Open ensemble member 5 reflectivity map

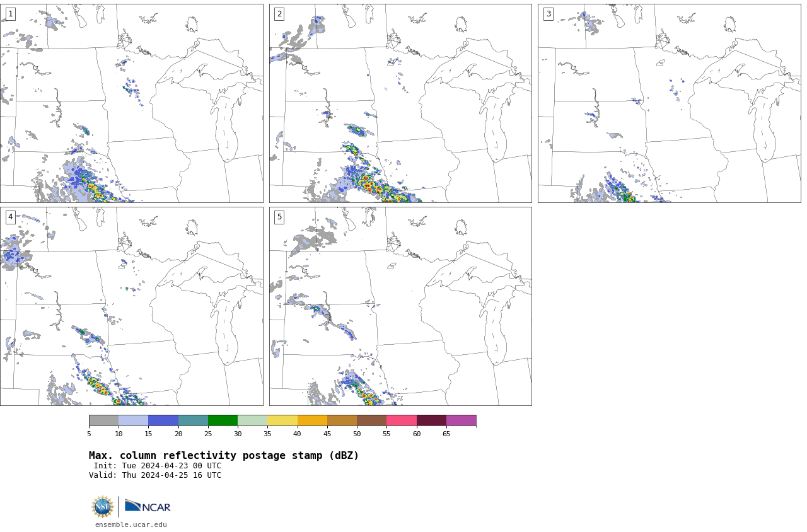coord(400,306)
